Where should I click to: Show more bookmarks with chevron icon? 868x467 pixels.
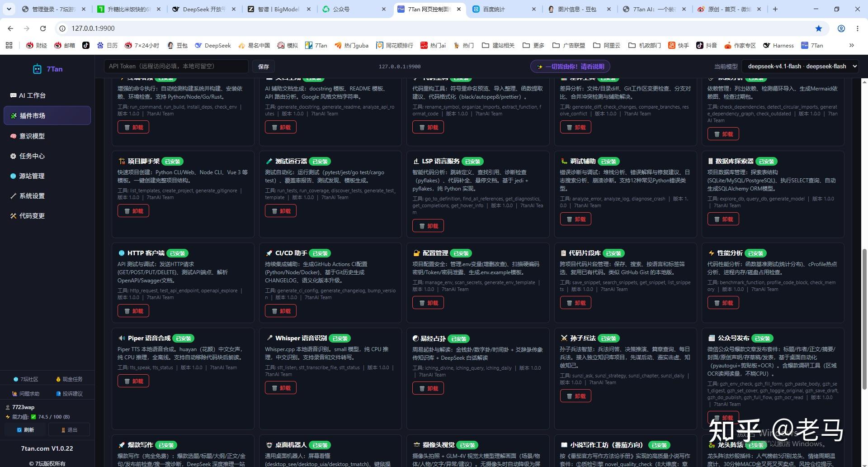pyautogui.click(x=852, y=45)
